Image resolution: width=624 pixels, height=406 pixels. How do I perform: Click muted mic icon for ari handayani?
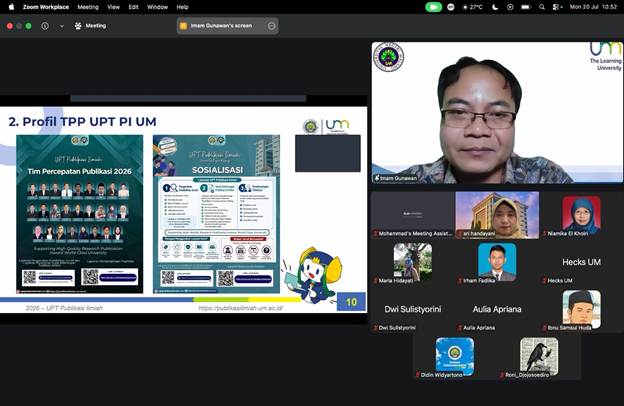460,234
